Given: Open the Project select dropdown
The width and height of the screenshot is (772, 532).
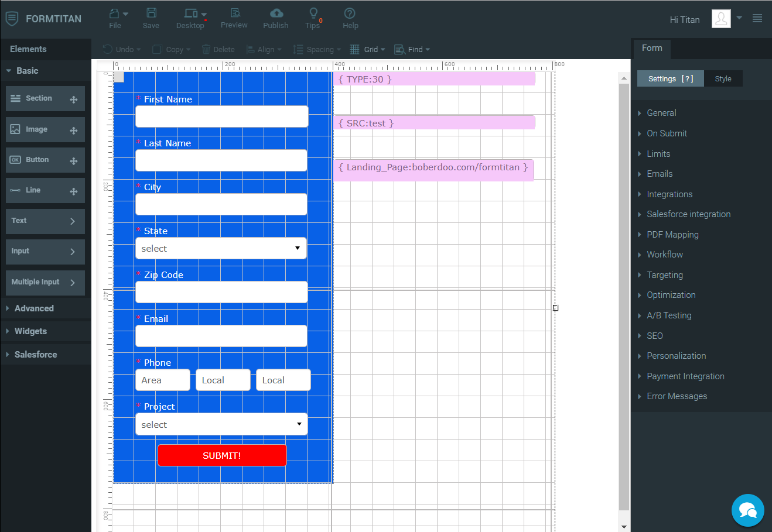Looking at the screenshot, I should pyautogui.click(x=221, y=425).
